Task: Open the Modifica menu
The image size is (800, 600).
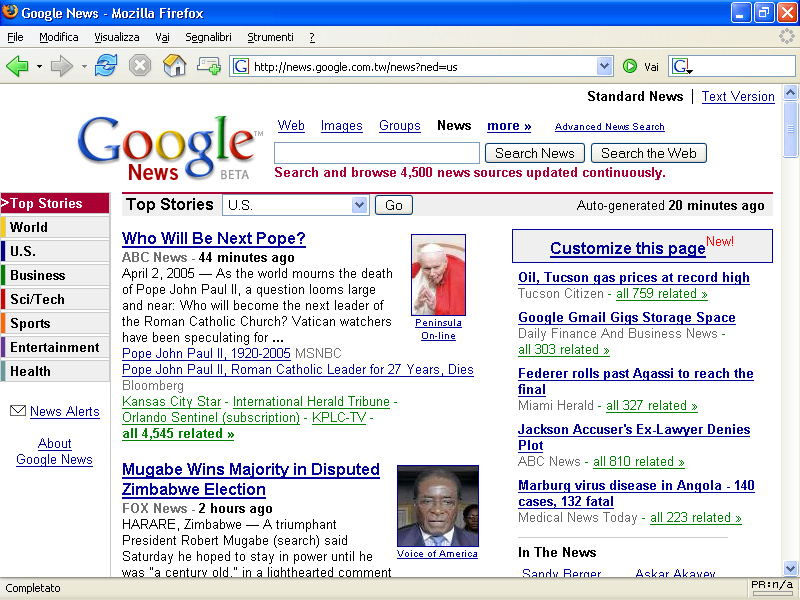Action: 59,37
